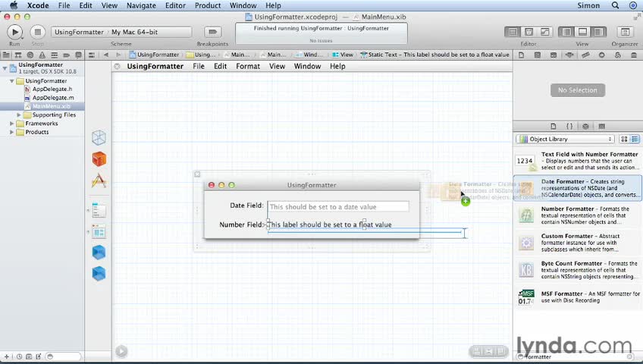
Task: Click the Date Field text field
Action: 338,206
